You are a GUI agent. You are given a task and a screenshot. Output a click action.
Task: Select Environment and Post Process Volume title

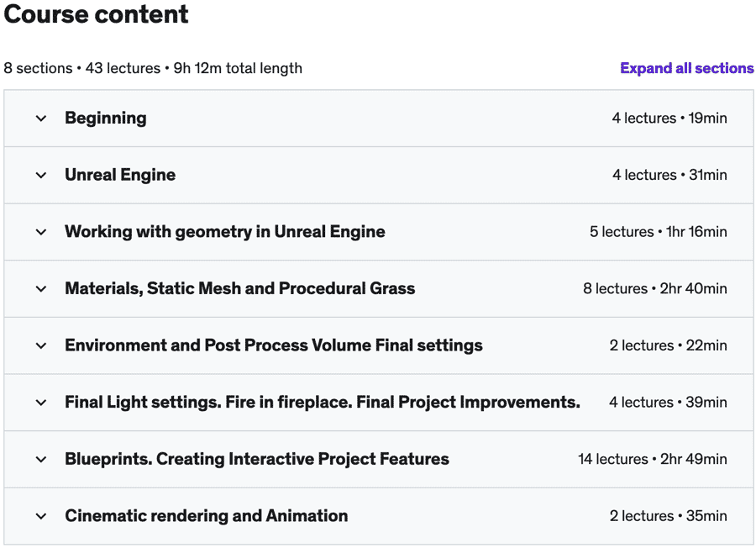tap(274, 345)
